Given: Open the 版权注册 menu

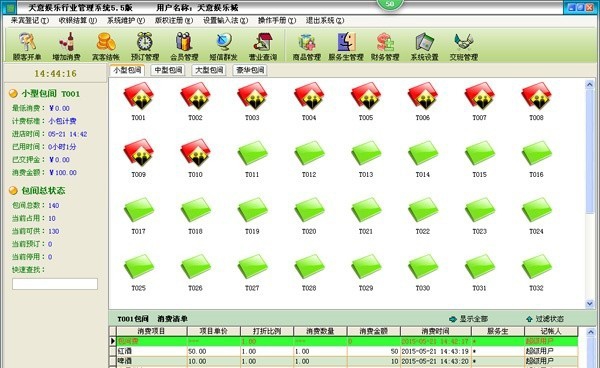Looking at the screenshot, I should coord(174,21).
